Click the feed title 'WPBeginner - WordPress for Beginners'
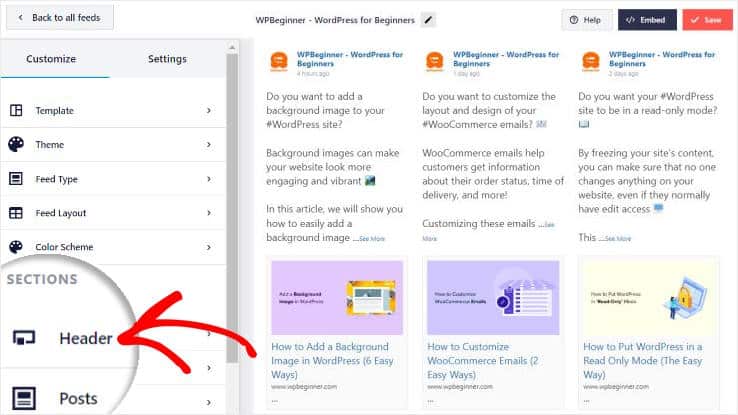 [x=335, y=20]
